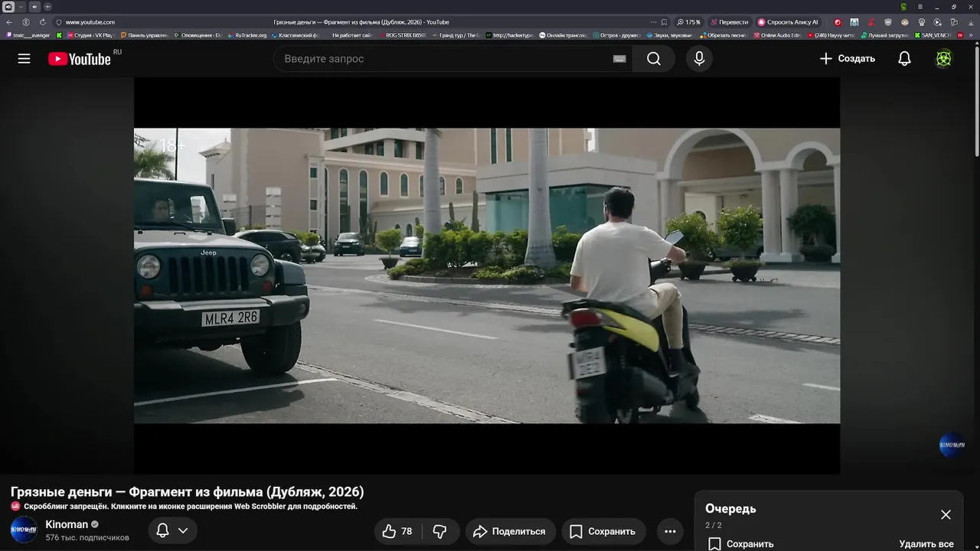The image size is (980, 551).
Task: Click the Web Scrobbler extension icon under title
Action: coord(15,507)
